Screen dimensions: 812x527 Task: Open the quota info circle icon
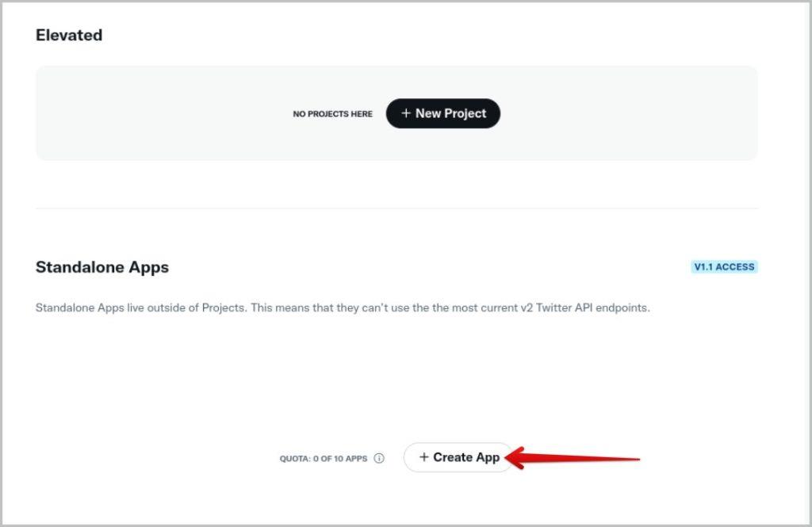pyautogui.click(x=379, y=458)
